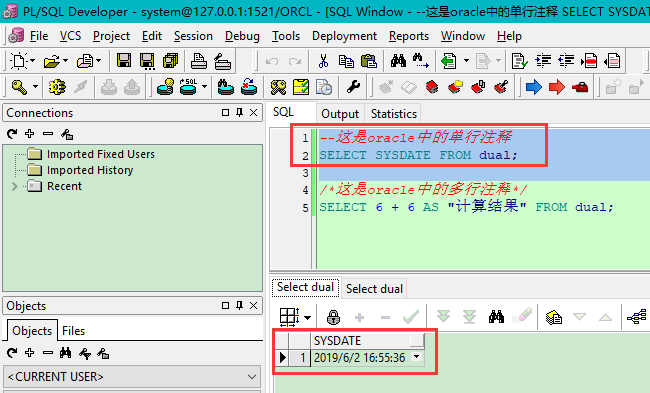The width and height of the screenshot is (650, 393).
Task: Click the Unindent selection icon
Action: [x=566, y=61]
